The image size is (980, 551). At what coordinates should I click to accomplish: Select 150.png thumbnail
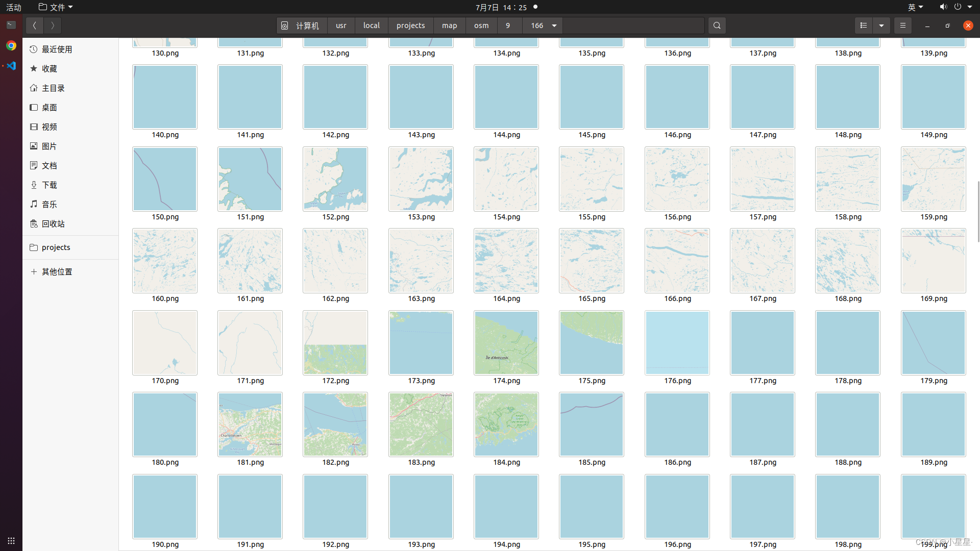click(x=165, y=179)
